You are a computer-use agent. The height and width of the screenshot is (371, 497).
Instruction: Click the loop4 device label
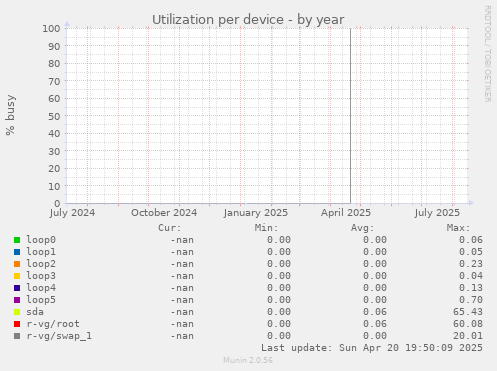point(41,288)
